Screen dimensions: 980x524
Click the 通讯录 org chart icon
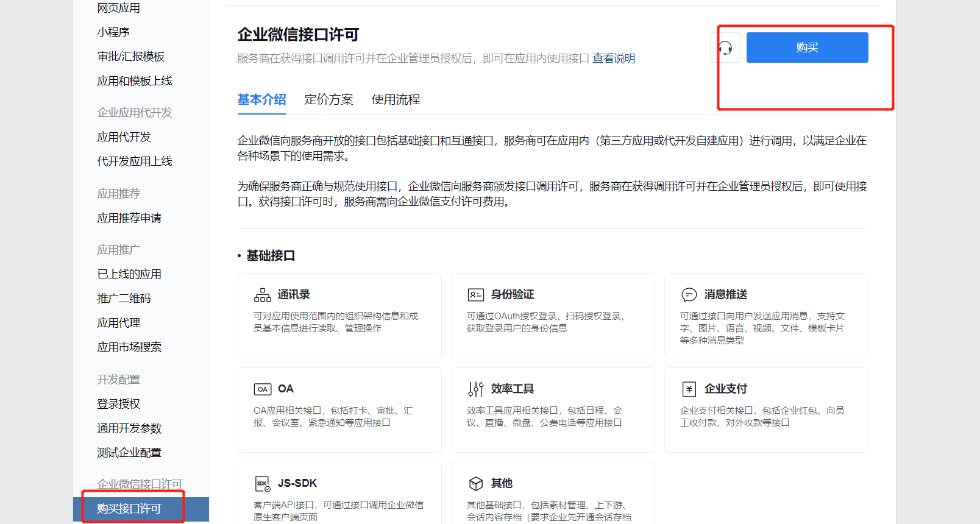(x=263, y=295)
